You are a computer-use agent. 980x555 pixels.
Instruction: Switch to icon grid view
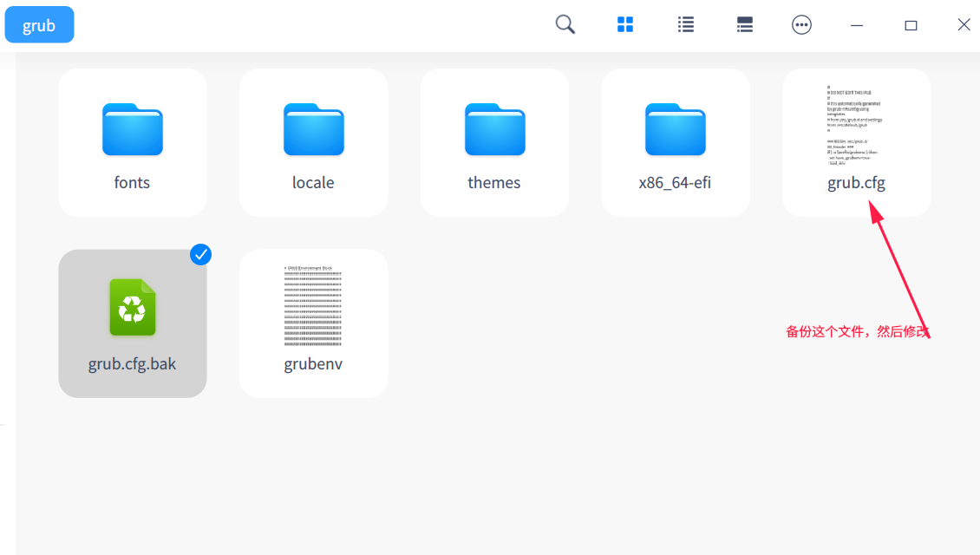pyautogui.click(x=625, y=24)
